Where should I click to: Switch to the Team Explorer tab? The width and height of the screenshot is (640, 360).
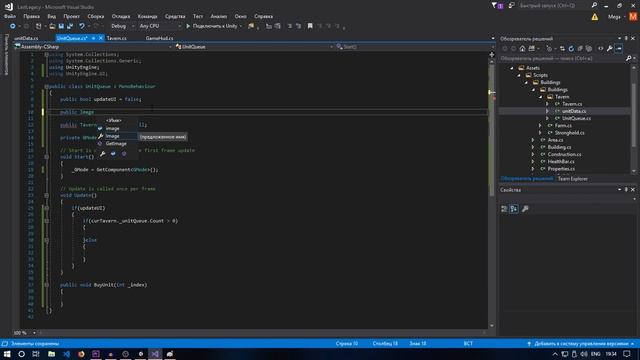573,179
